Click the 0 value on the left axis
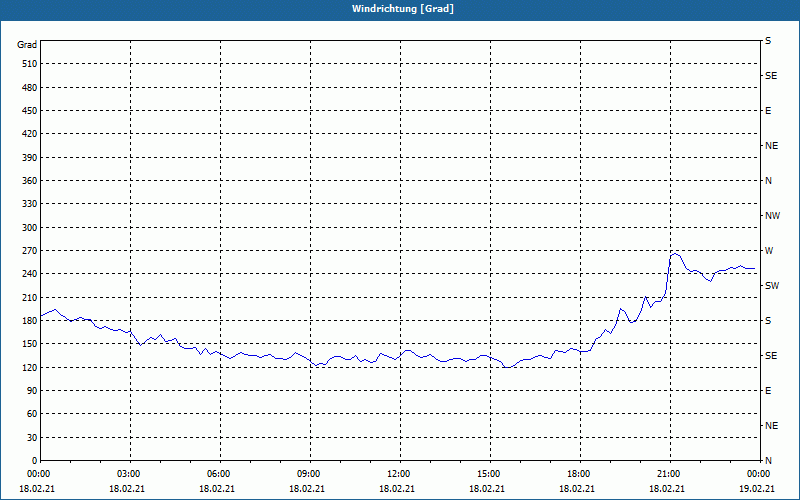This screenshot has width=800, height=500. (x=35, y=461)
